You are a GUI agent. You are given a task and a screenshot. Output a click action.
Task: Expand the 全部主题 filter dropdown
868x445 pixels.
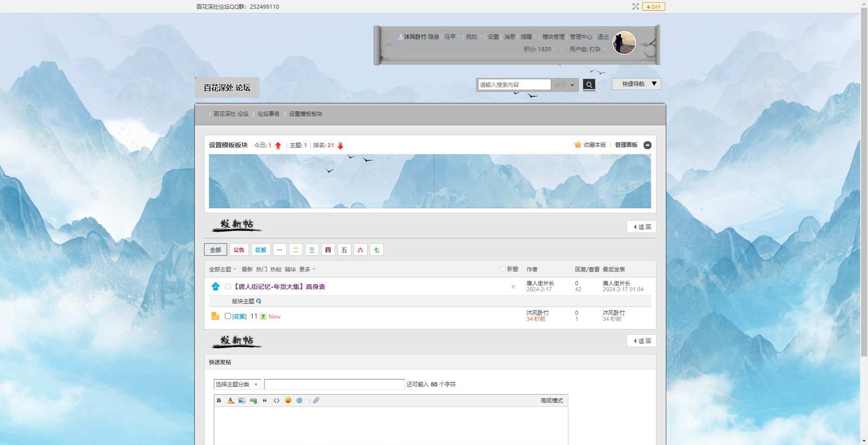222,269
